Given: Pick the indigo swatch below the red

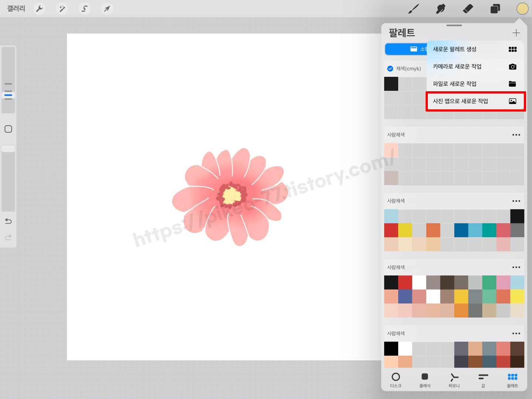Looking at the screenshot, I should (x=405, y=296).
